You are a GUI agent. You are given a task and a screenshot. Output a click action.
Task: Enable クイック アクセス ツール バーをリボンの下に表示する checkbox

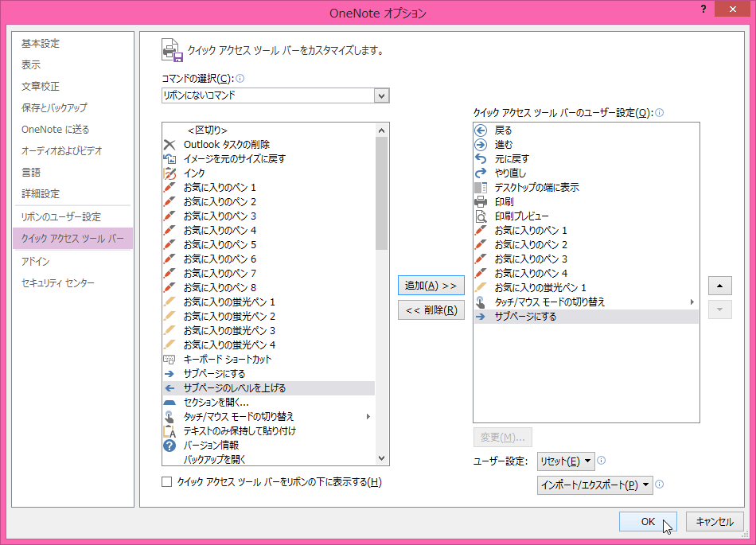pyautogui.click(x=167, y=482)
